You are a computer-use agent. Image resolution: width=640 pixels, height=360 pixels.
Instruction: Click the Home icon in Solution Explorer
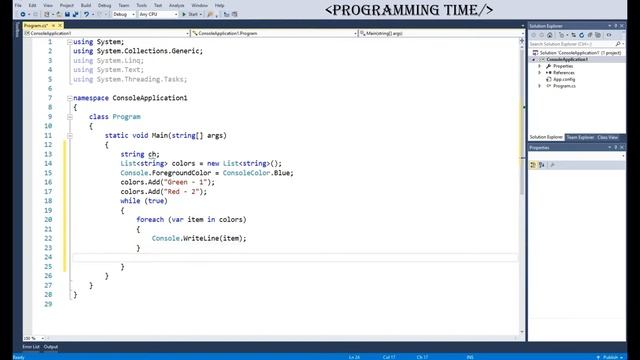click(550, 35)
